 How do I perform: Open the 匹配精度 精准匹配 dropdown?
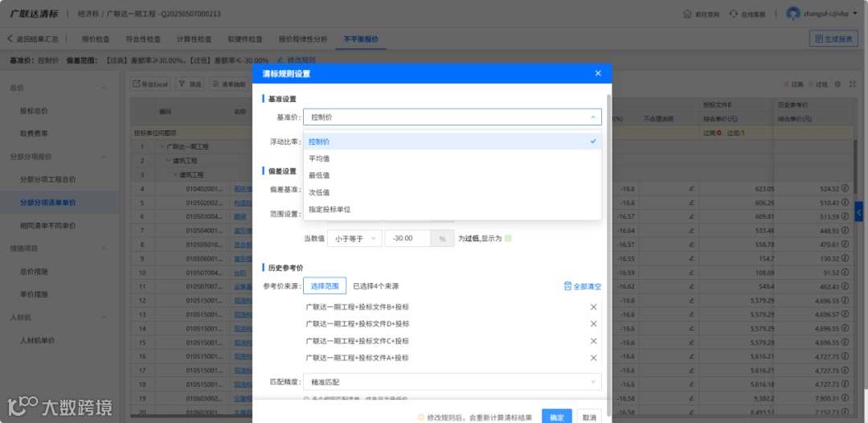[x=452, y=381]
